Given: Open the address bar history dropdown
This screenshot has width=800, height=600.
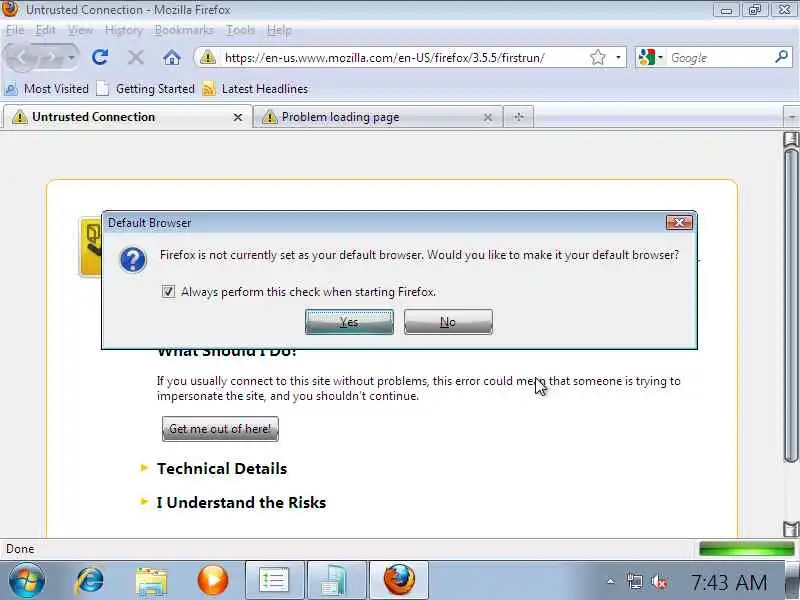Looking at the screenshot, I should click(618, 57).
